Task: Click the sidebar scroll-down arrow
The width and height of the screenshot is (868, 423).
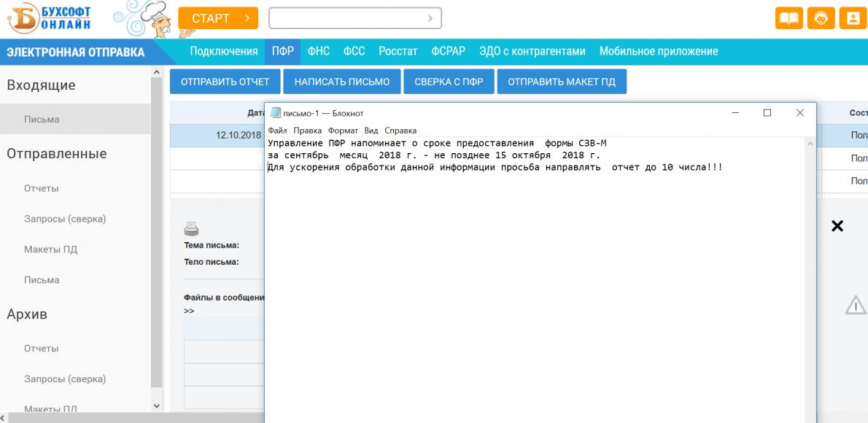Action: point(156,405)
